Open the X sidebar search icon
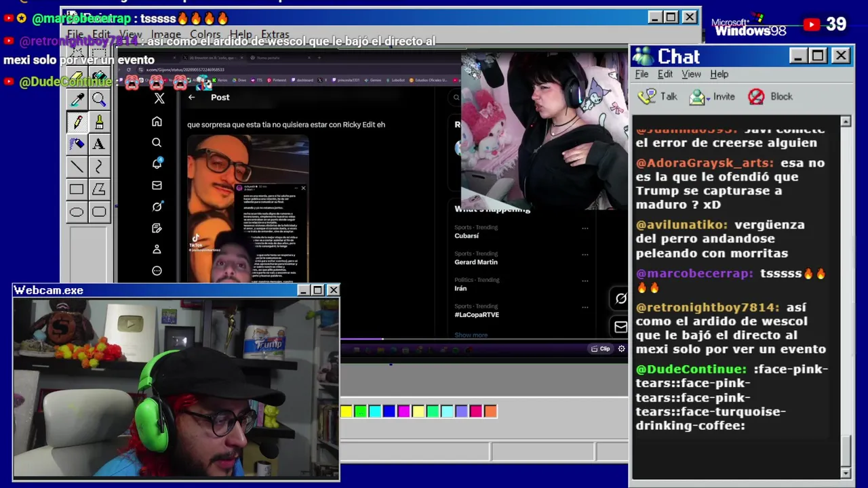868x488 pixels. click(x=157, y=143)
